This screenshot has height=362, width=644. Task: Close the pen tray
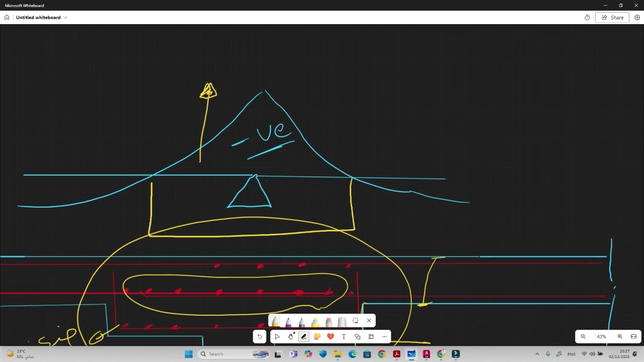pyautogui.click(x=369, y=321)
